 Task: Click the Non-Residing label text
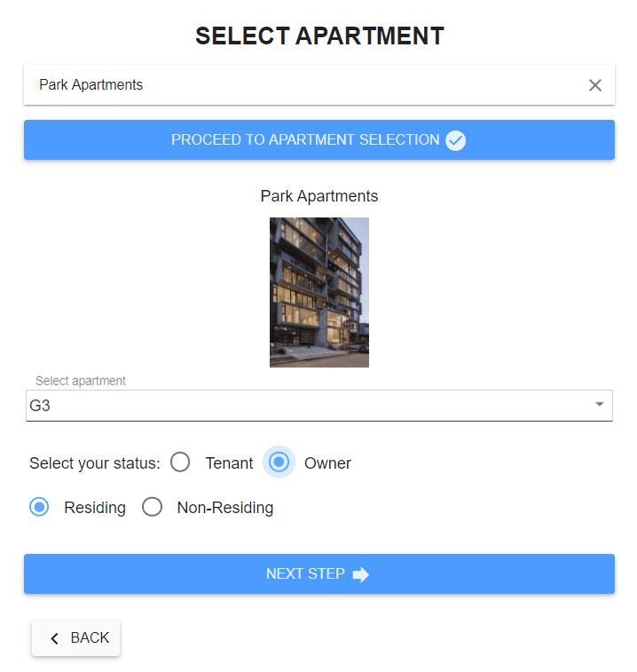point(224,508)
